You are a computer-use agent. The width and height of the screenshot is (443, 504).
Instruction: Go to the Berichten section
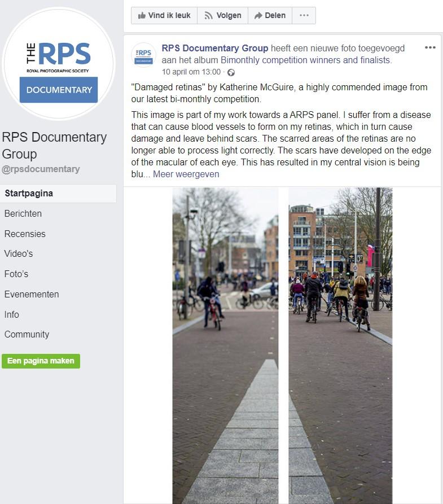(23, 214)
